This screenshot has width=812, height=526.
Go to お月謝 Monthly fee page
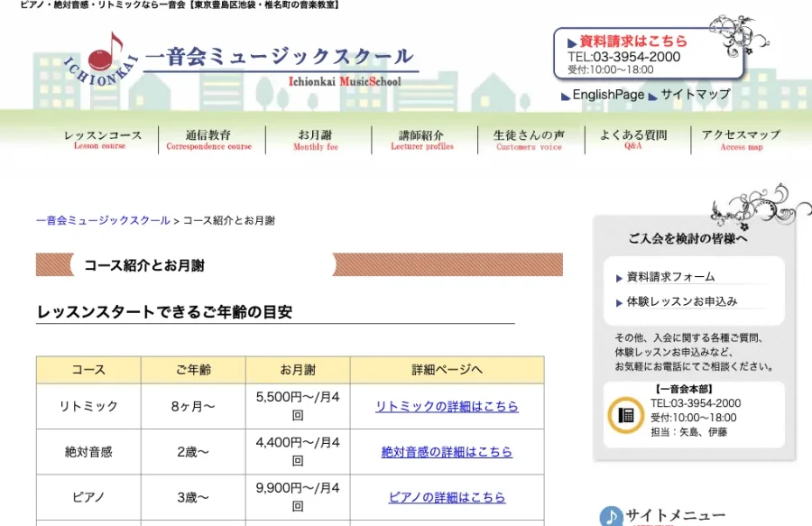316,140
